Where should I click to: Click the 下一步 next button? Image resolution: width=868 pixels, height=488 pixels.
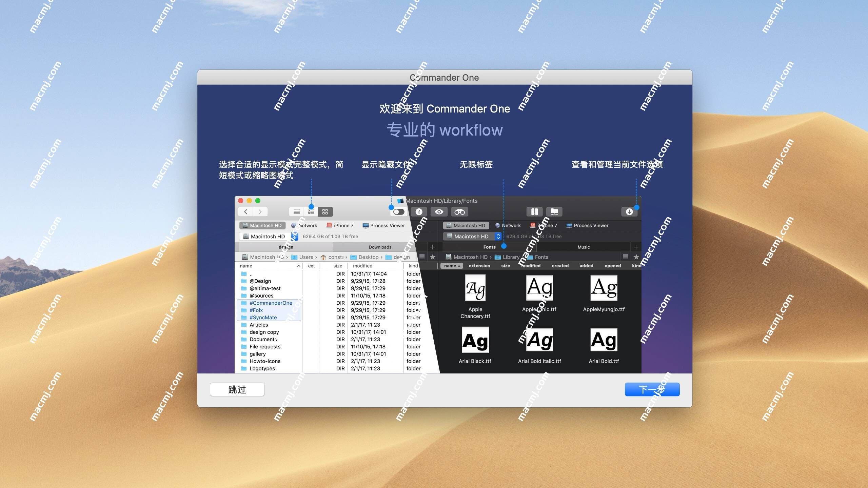[x=652, y=389]
